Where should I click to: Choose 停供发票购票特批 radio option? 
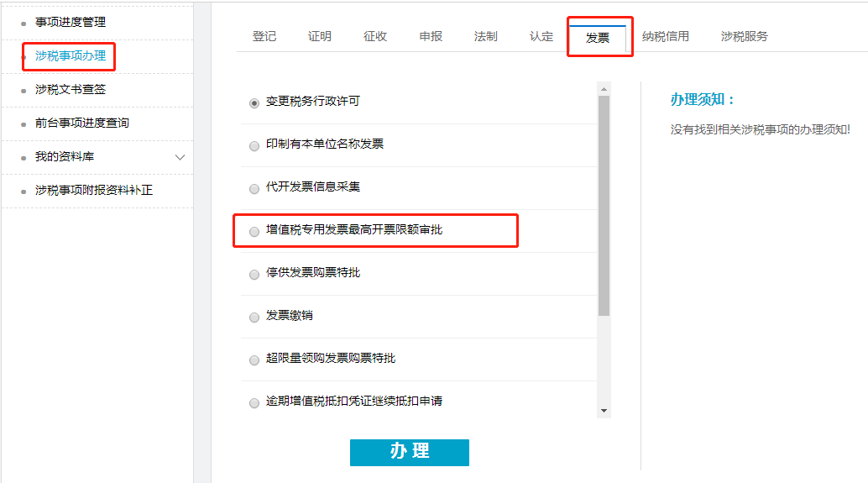pyautogui.click(x=254, y=274)
